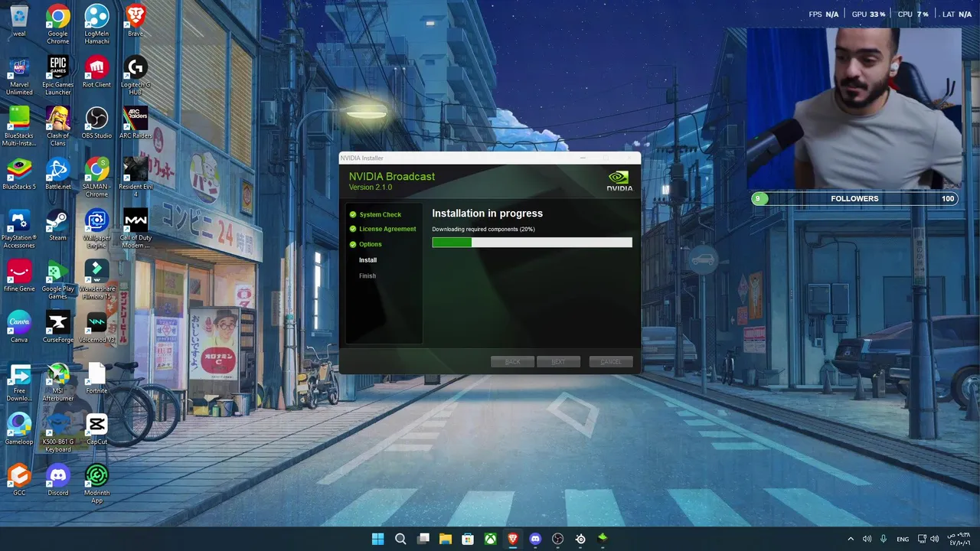This screenshot has width=980, height=551.
Task: Open the Free Download Manager shortcut
Action: pyautogui.click(x=19, y=382)
